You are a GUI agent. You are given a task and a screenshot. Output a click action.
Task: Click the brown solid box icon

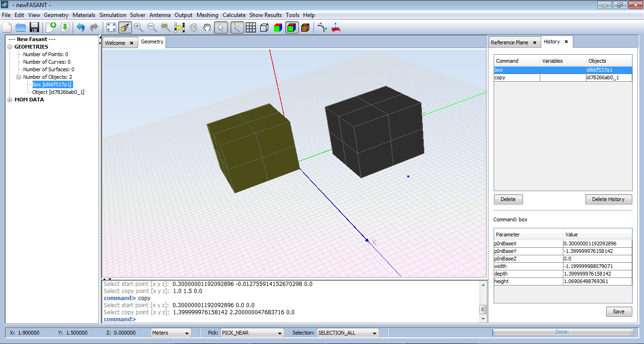point(305,27)
